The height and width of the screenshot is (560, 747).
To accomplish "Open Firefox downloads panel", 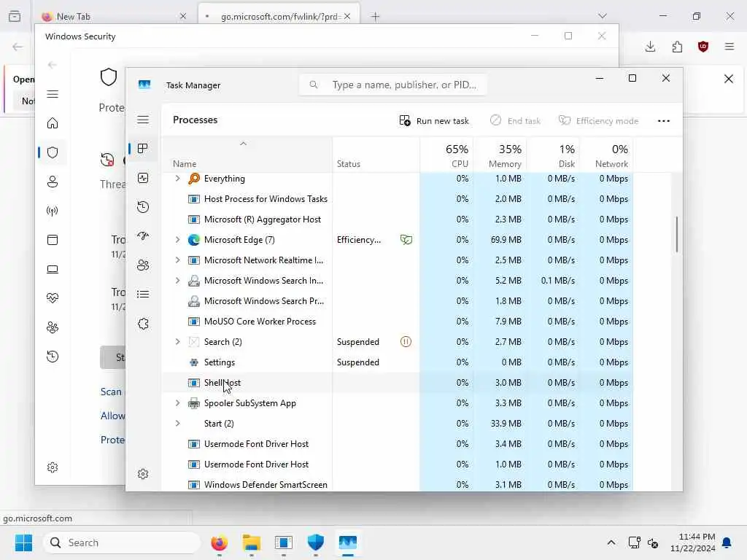I will (650, 46).
